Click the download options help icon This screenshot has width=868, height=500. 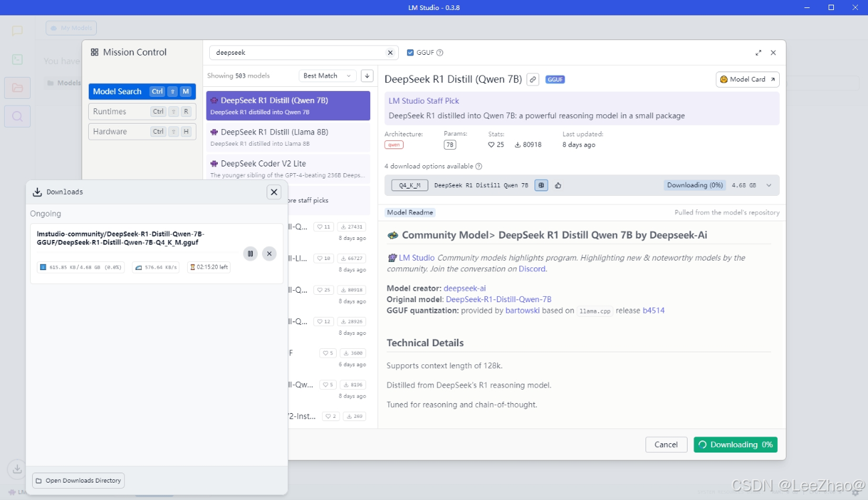478,166
